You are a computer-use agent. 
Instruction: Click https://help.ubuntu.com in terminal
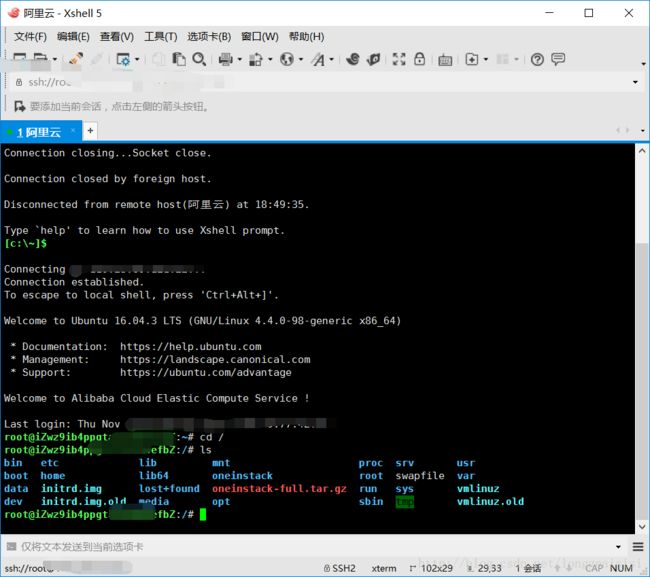click(191, 347)
